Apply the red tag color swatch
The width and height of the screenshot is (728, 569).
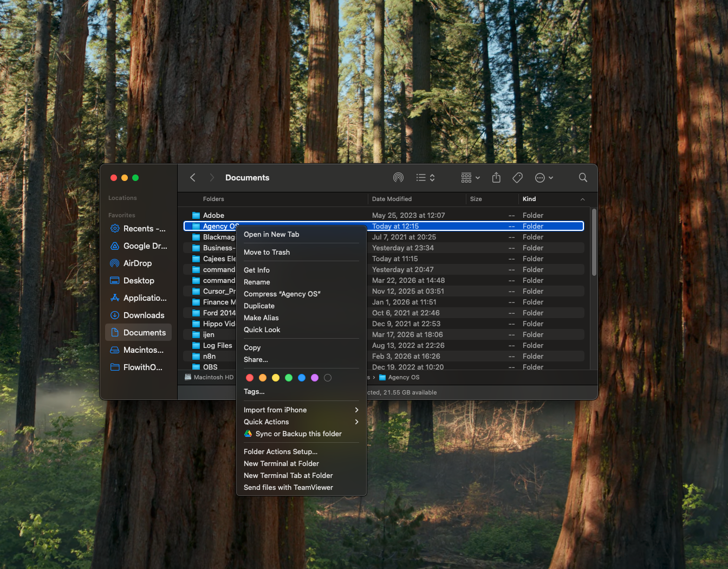pyautogui.click(x=250, y=378)
